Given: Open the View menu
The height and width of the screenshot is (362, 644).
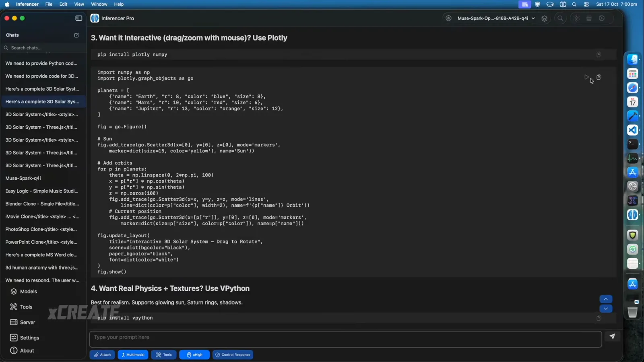Looking at the screenshot, I should click(x=79, y=4).
